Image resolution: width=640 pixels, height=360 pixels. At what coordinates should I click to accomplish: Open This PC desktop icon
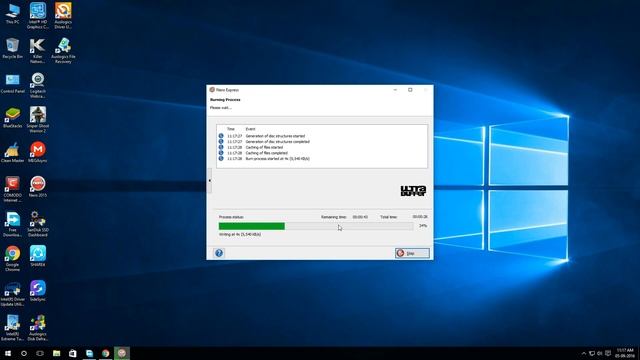pos(12,13)
